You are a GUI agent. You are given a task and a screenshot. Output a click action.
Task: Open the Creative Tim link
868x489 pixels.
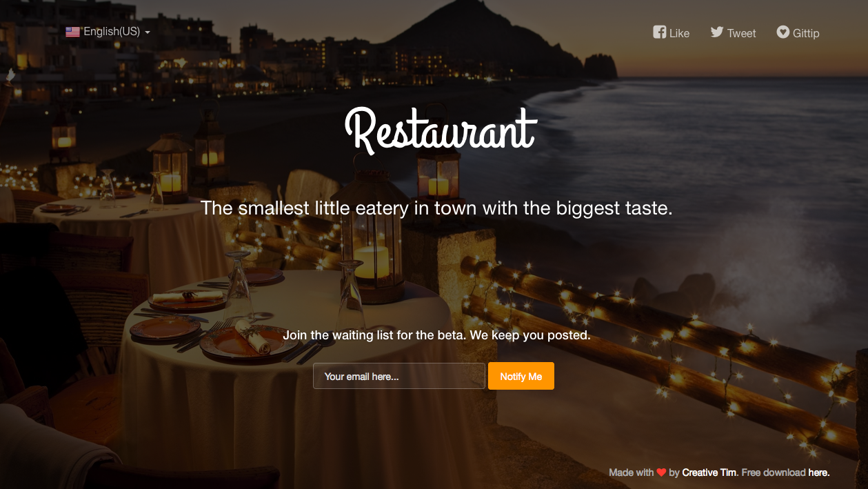click(709, 472)
